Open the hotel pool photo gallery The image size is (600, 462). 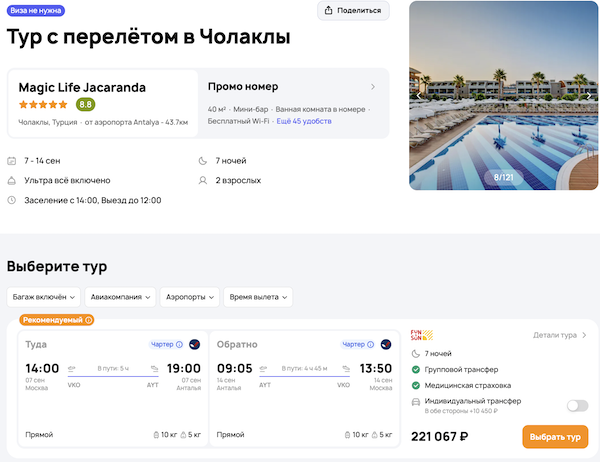503,95
